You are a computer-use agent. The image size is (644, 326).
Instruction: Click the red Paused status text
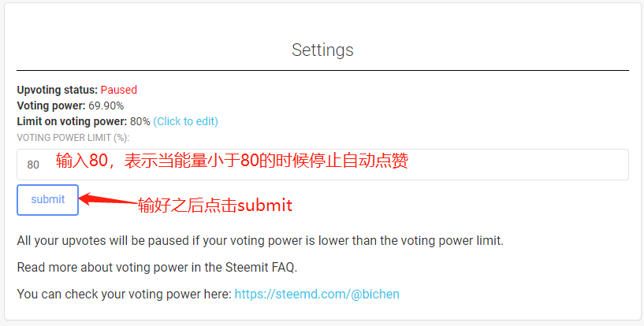click(x=119, y=90)
